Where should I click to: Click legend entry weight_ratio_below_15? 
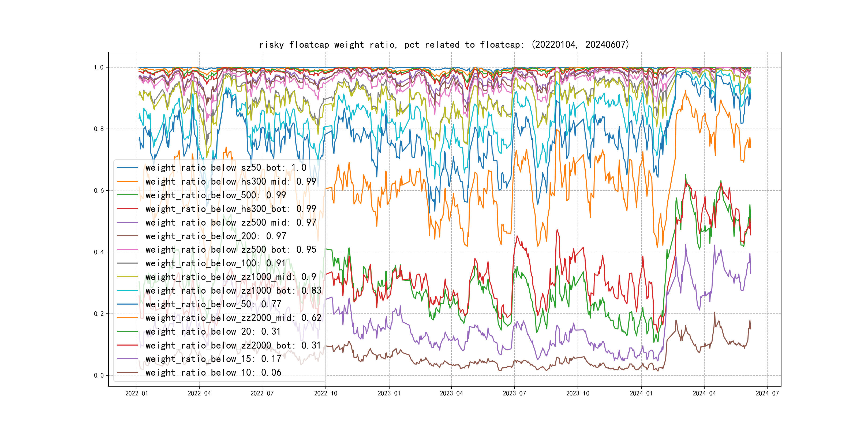(213, 359)
